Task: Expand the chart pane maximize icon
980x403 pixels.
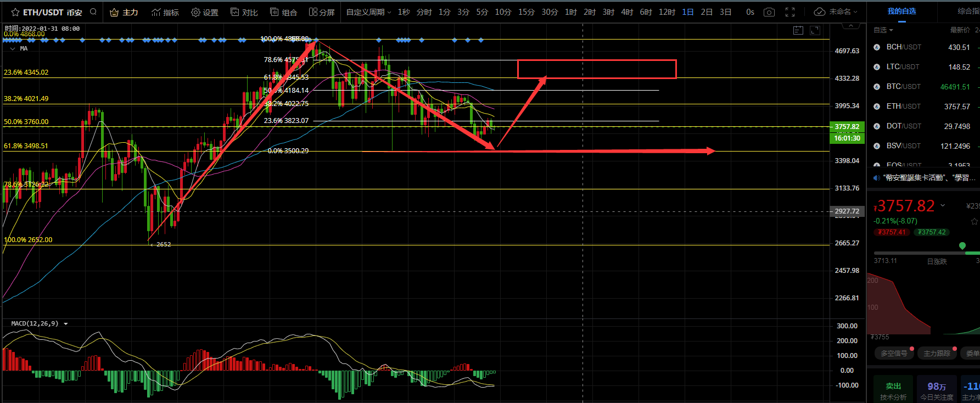Action: pyautogui.click(x=815, y=30)
